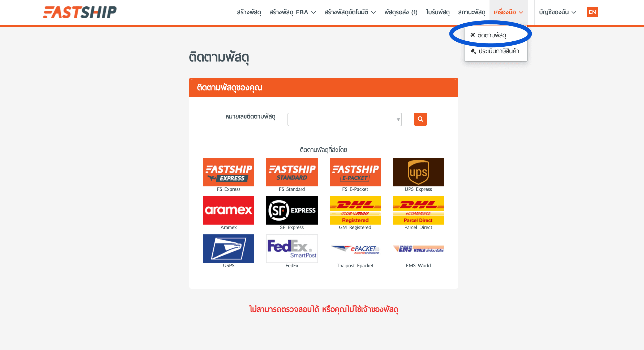Image resolution: width=644 pixels, height=350 pixels.
Task: Pick the EMS World logo
Action: coord(418,249)
